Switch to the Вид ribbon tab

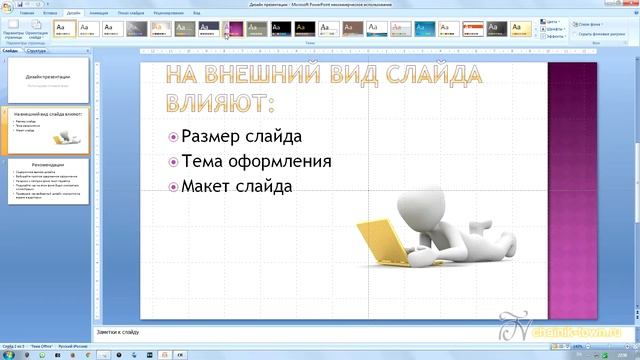pos(197,13)
